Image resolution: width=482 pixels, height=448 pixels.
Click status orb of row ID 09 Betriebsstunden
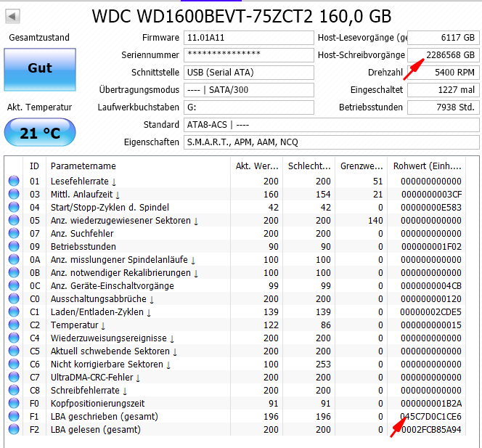(x=14, y=246)
